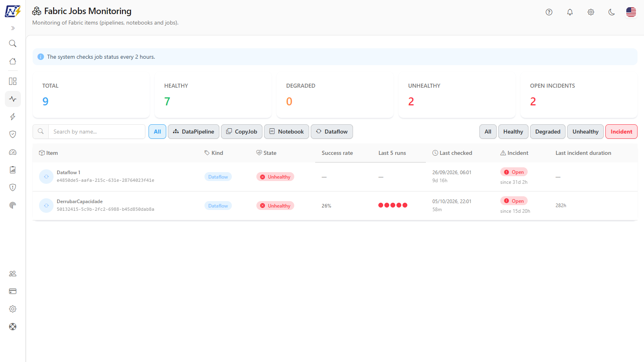Open language selector US flag

pyautogui.click(x=631, y=12)
